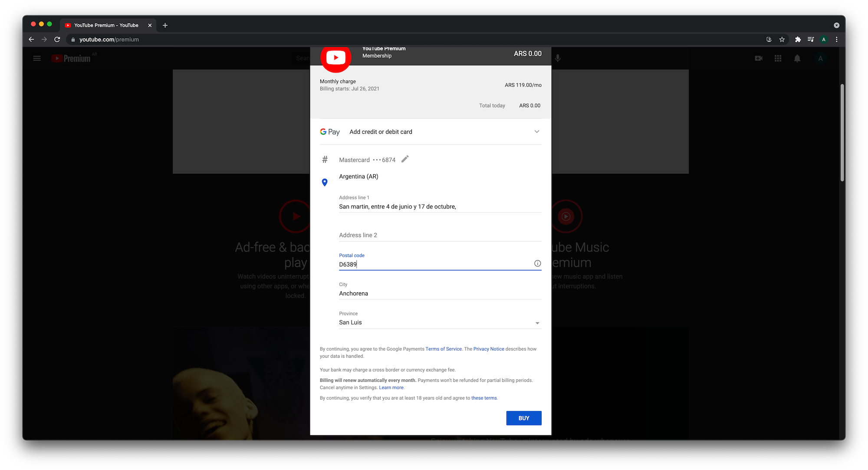The image size is (868, 470).
Task: Open the Chrome three-dot menu
Action: point(836,39)
